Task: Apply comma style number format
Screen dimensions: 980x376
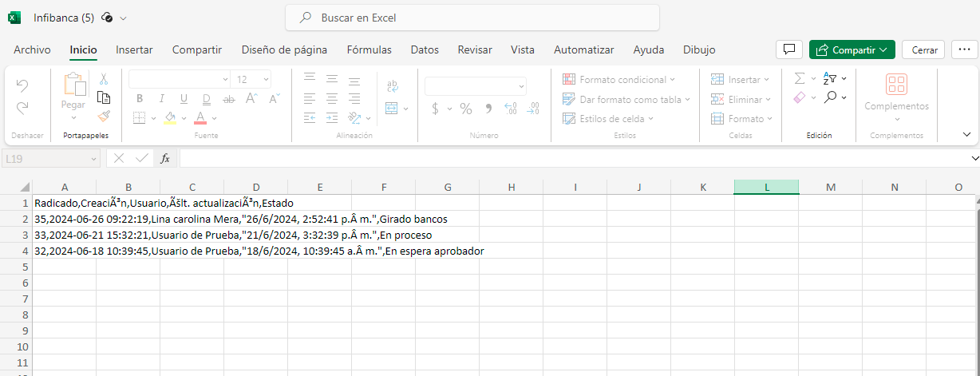Action: click(x=488, y=109)
